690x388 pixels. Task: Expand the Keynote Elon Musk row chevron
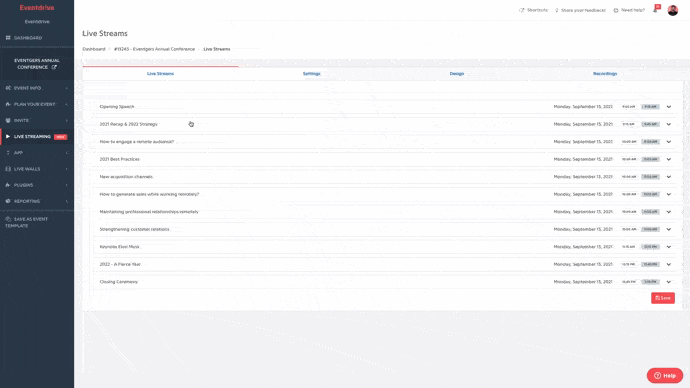(x=668, y=247)
